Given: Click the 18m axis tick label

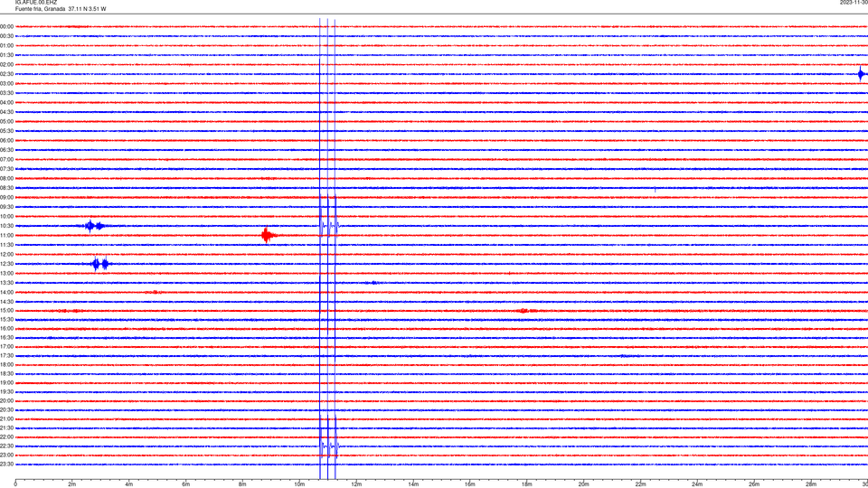Looking at the screenshot, I should point(526,484).
